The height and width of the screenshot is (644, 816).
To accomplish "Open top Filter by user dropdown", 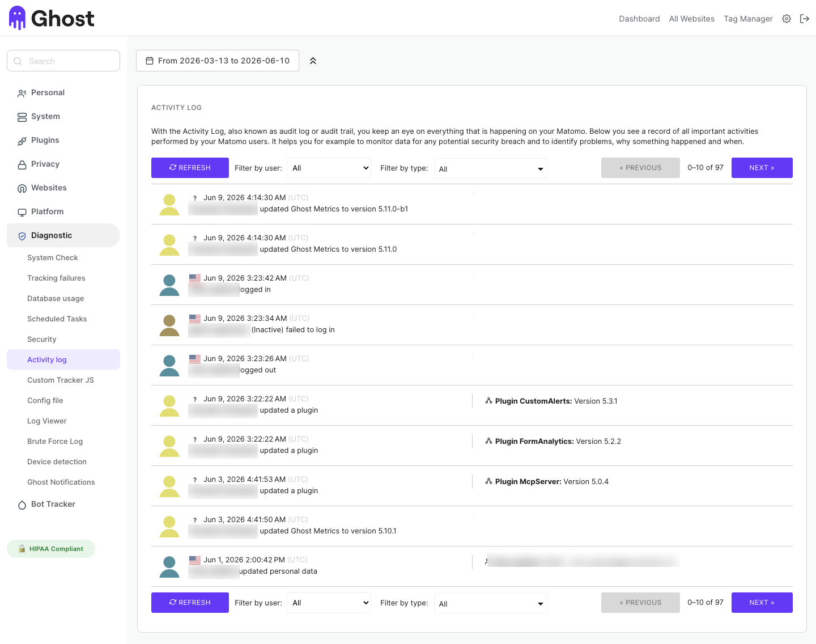I will pyautogui.click(x=329, y=168).
